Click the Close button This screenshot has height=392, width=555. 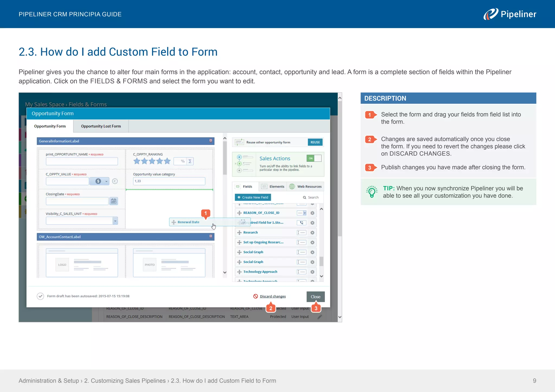click(x=315, y=297)
